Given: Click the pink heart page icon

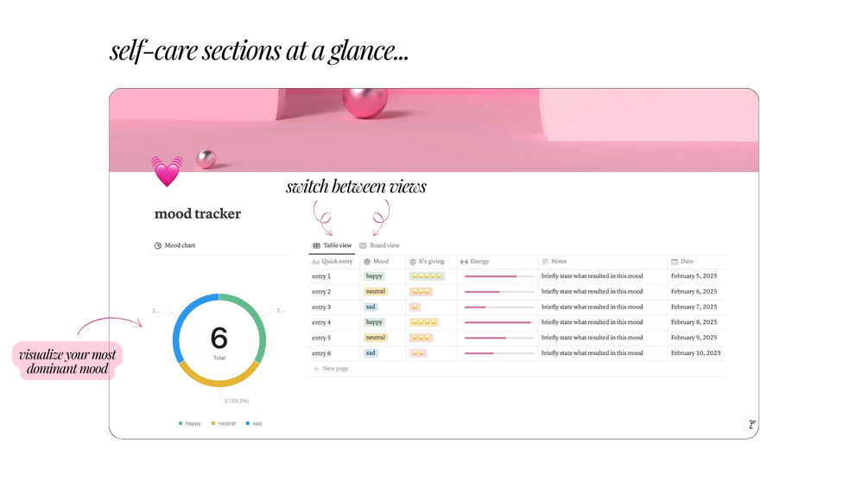Looking at the screenshot, I should click(167, 171).
